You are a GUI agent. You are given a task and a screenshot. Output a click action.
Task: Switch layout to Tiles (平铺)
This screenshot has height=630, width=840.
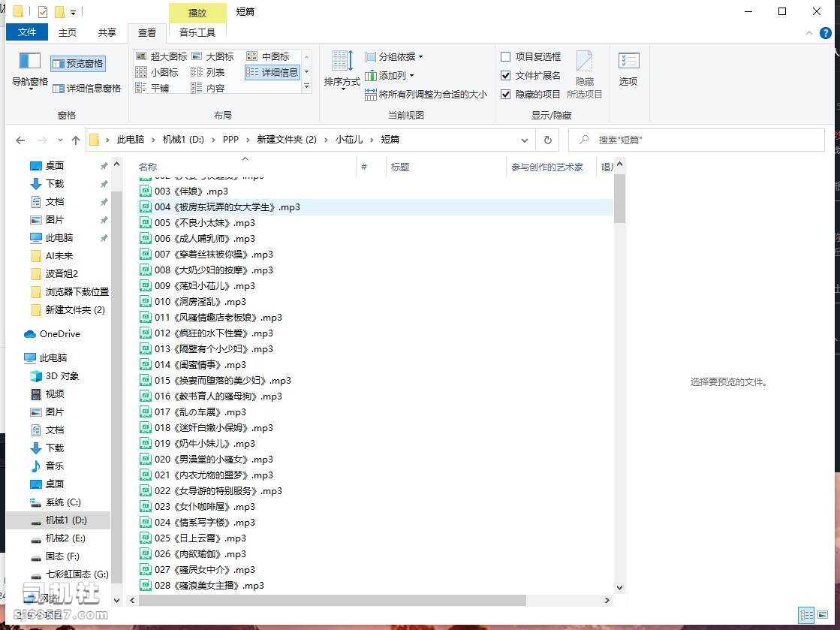pyautogui.click(x=152, y=88)
